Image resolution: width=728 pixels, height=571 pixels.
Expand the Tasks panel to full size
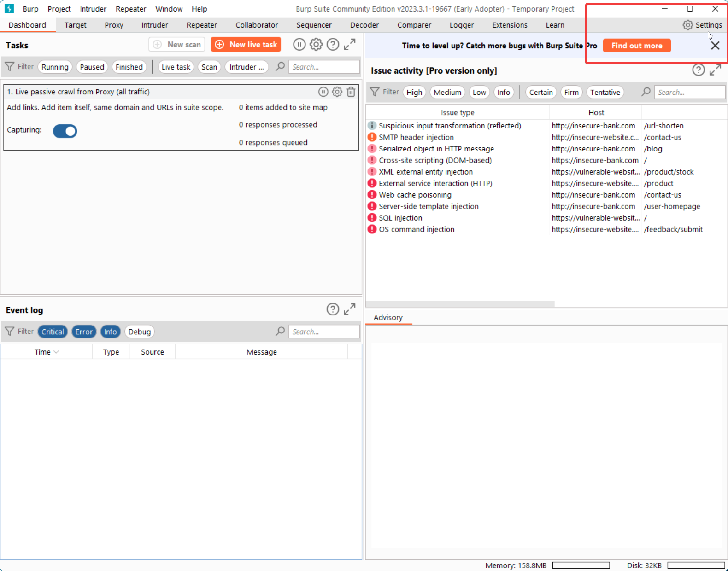click(350, 45)
